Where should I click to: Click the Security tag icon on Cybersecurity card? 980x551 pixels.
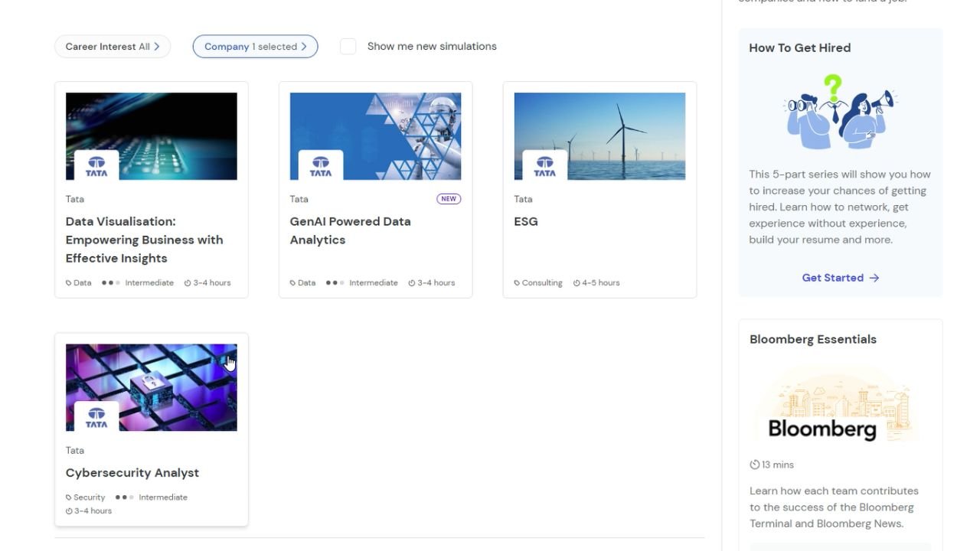(x=69, y=497)
